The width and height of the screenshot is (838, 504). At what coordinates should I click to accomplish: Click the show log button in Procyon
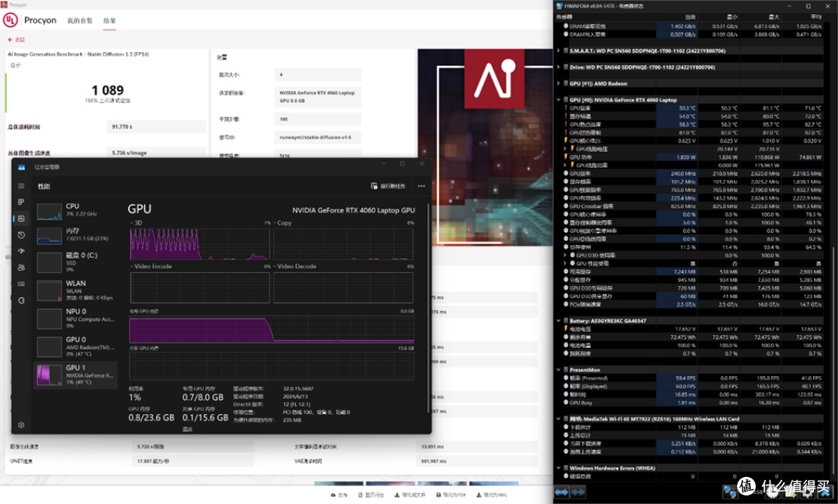pyautogui.click(x=372, y=495)
